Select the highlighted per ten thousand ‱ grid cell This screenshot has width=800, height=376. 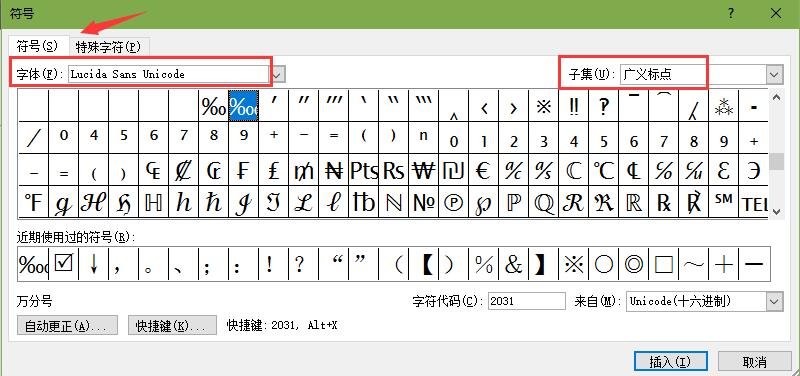point(243,106)
